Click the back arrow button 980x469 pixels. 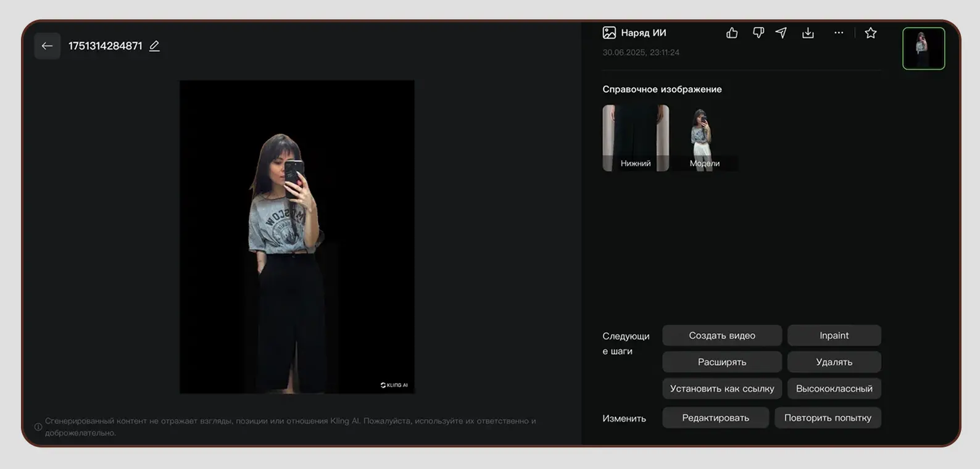click(47, 46)
